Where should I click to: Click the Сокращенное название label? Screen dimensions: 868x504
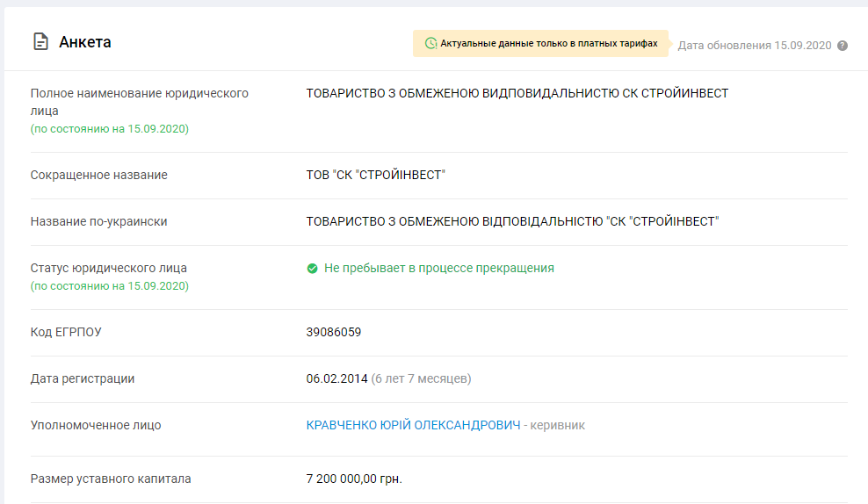(x=98, y=176)
